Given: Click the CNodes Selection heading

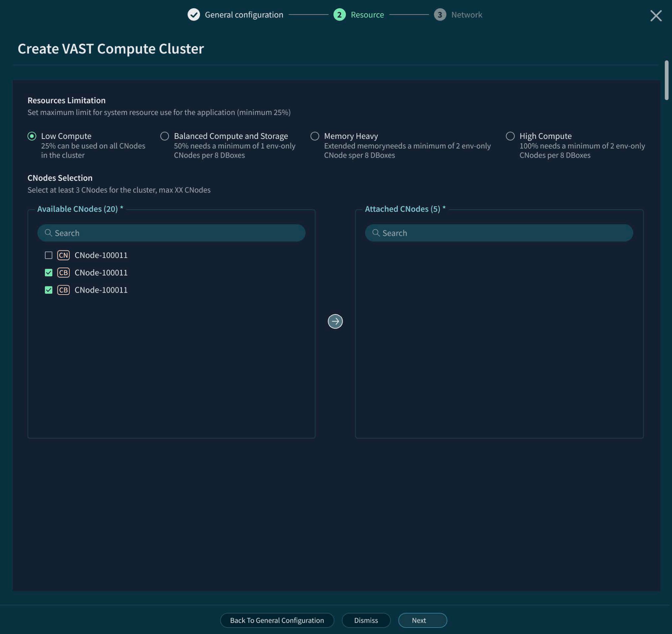Looking at the screenshot, I should [x=60, y=178].
